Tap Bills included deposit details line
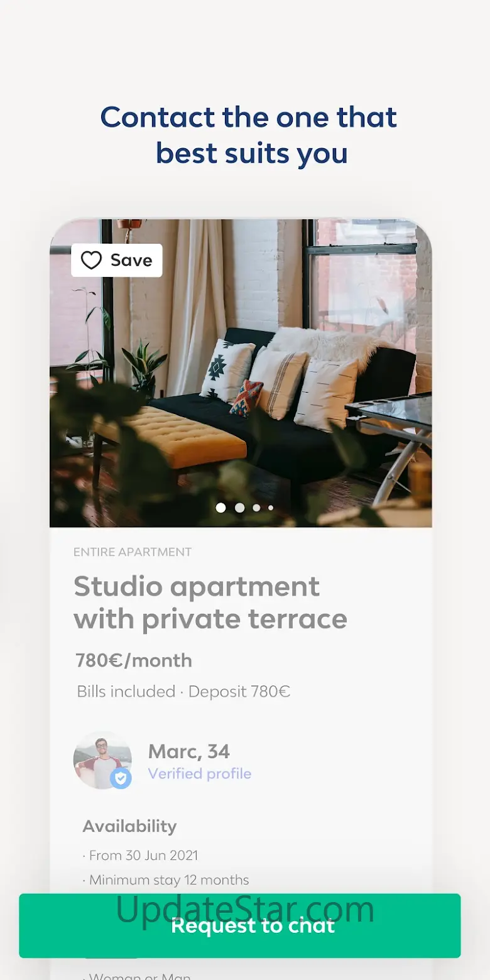This screenshot has height=980, width=490. (183, 692)
